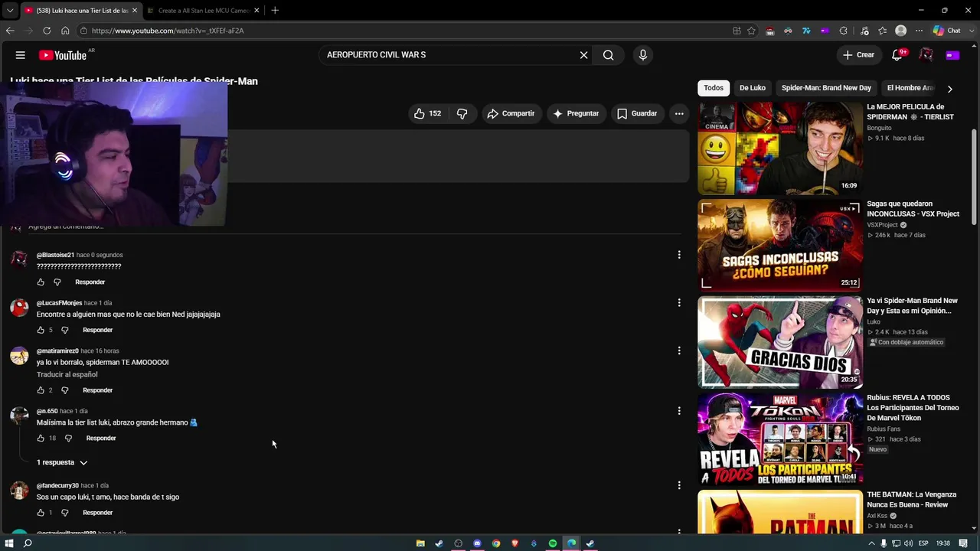Go back with the browser back arrow

(x=10, y=31)
